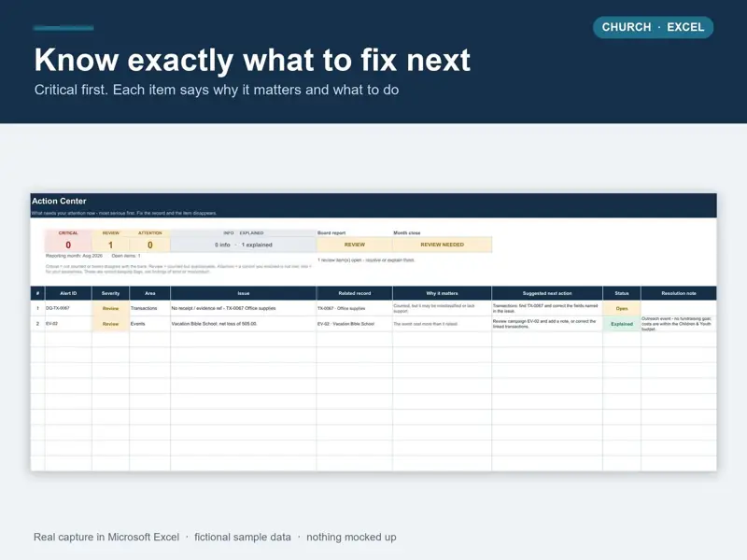The image size is (747, 560).
Task: Click the Issue column header
Action: click(x=244, y=293)
